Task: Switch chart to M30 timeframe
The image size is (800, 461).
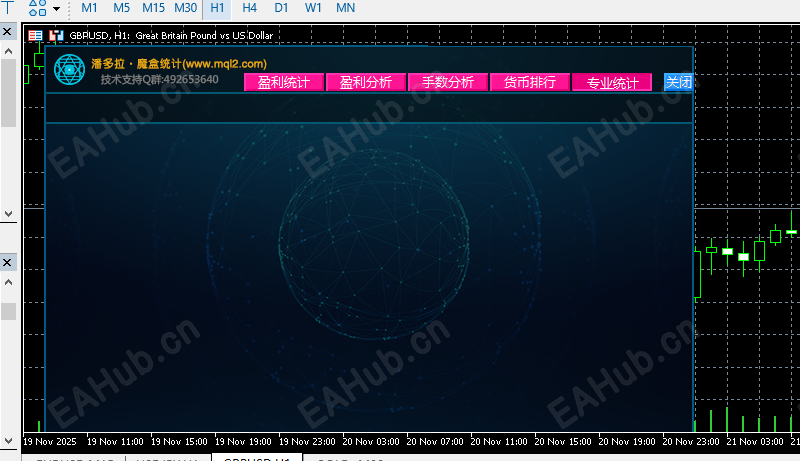Action: pyautogui.click(x=185, y=8)
